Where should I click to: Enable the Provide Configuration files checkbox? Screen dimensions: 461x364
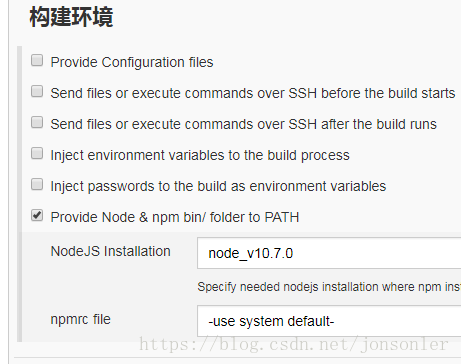coord(37,61)
